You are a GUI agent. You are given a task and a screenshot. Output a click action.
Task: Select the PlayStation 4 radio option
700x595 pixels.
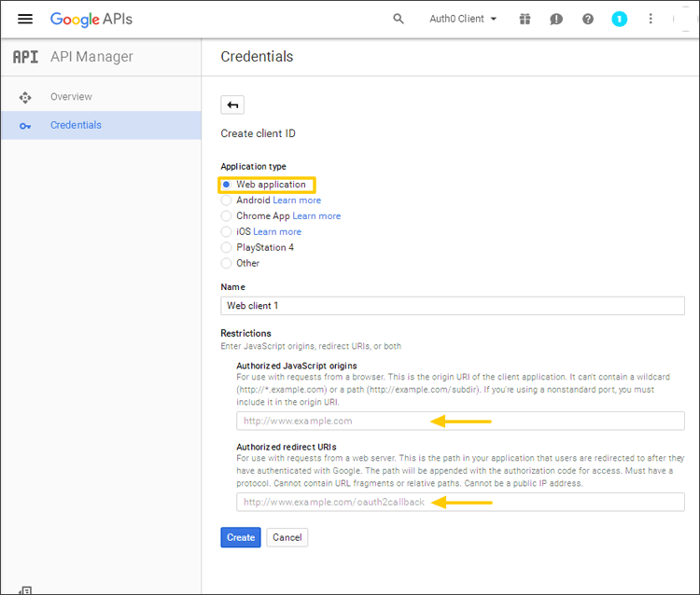pos(227,248)
